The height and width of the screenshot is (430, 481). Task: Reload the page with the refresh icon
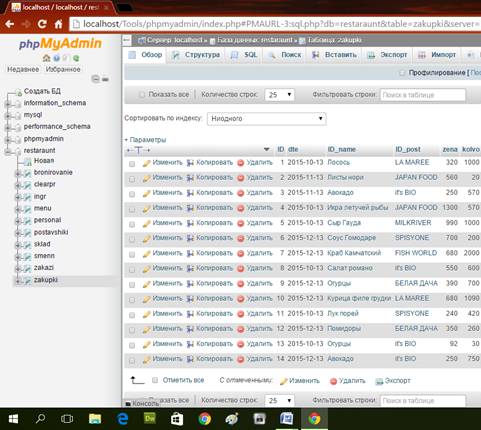[x=42, y=24]
